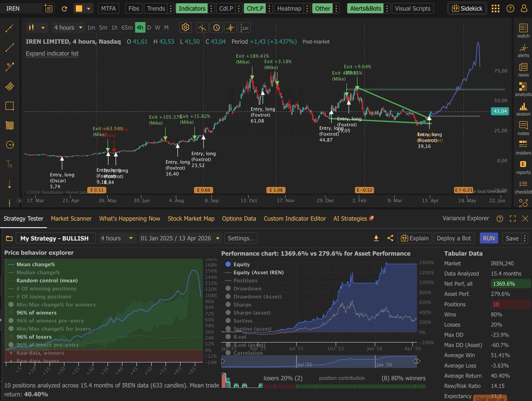Viewport: 532px width, 401px height.
Task: Open the candle chart type dropdown
Action: click(37, 28)
